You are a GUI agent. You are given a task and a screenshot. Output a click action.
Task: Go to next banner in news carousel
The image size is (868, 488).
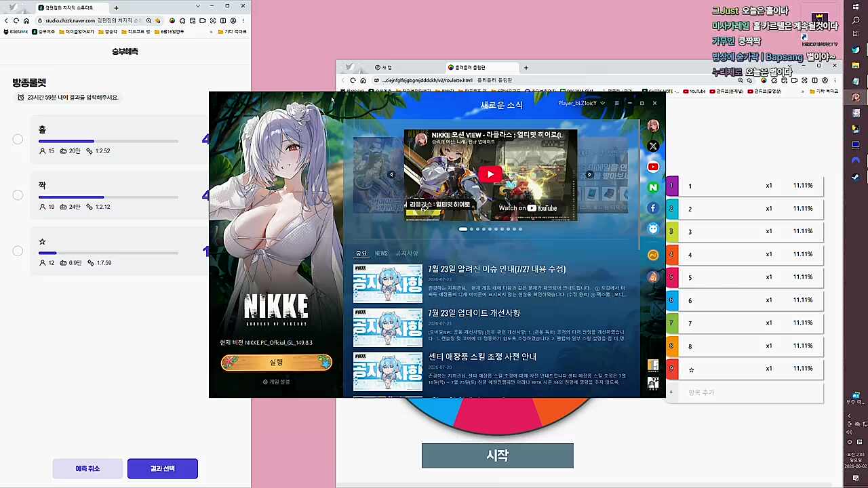pos(589,175)
